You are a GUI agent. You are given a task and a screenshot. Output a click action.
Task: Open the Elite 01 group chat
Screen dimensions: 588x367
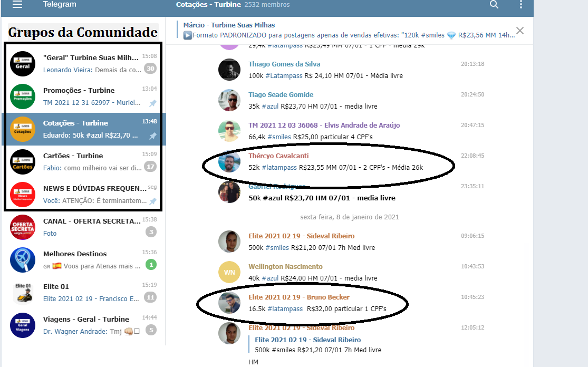84,293
